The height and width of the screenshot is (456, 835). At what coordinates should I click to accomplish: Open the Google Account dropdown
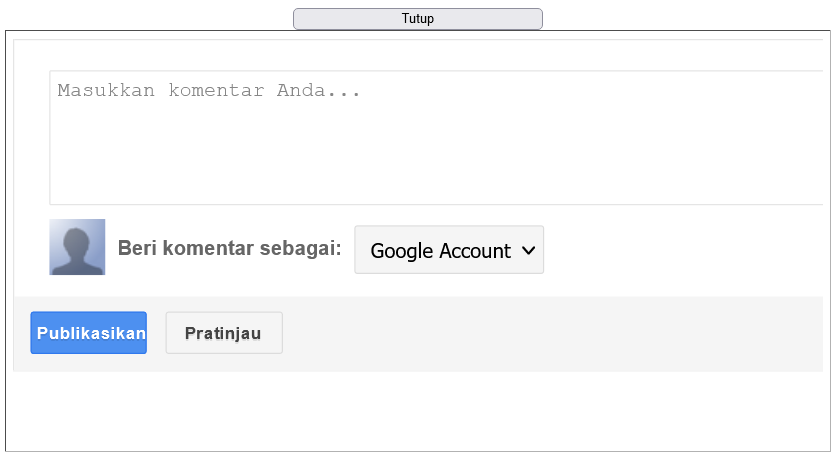[x=449, y=250]
